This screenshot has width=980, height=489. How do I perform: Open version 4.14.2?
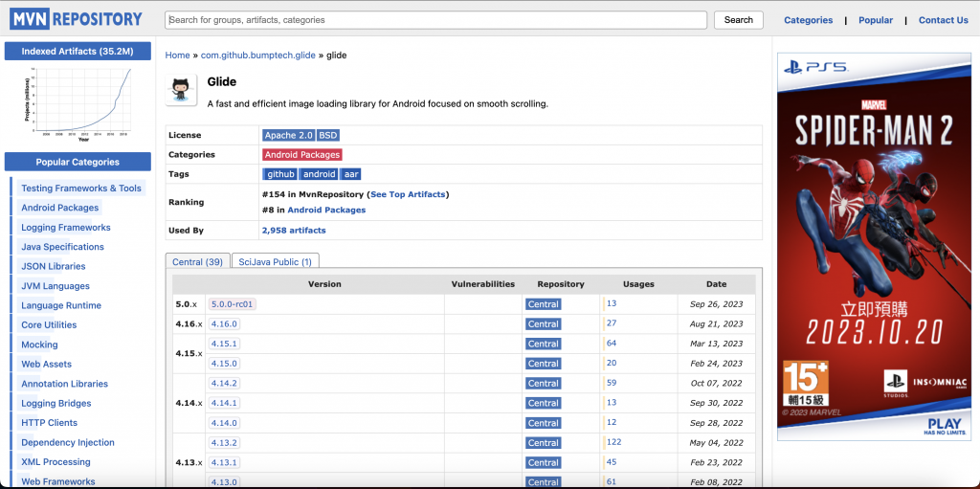point(224,383)
